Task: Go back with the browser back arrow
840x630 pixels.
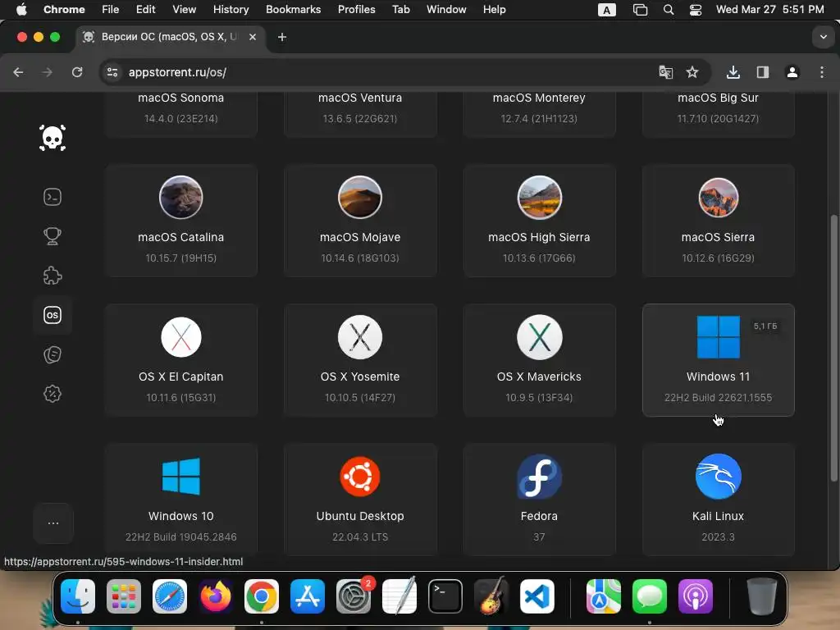Action: point(18,72)
